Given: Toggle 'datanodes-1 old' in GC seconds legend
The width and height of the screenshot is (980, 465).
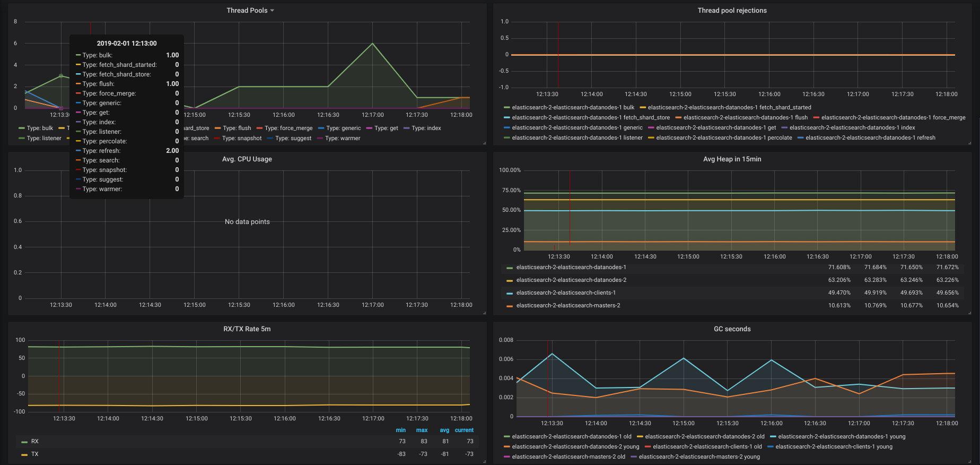Looking at the screenshot, I should [x=572, y=436].
